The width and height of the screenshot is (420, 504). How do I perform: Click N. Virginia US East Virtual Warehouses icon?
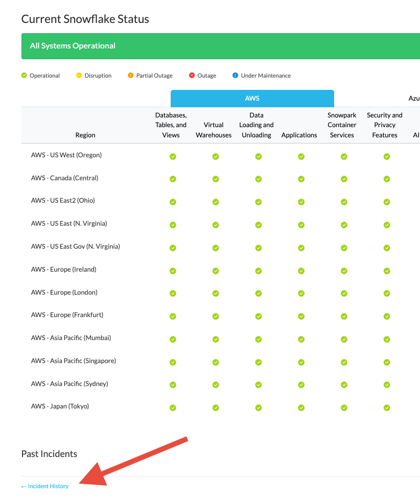(216, 225)
